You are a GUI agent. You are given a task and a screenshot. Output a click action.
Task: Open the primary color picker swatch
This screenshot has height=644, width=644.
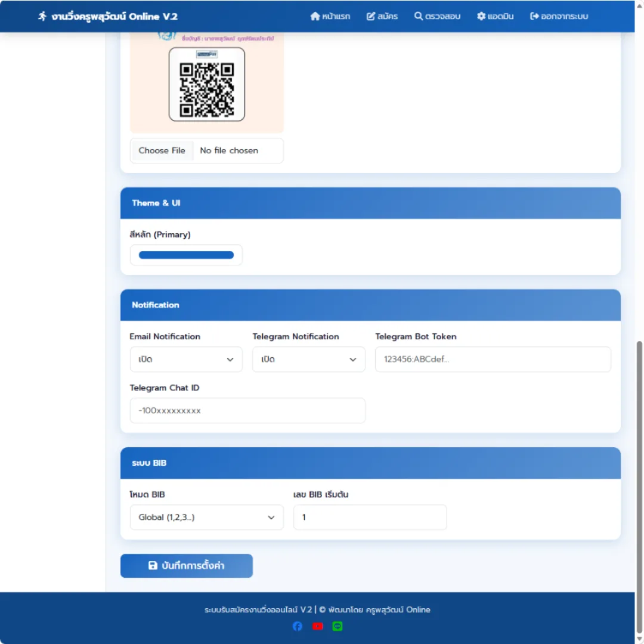[186, 255]
